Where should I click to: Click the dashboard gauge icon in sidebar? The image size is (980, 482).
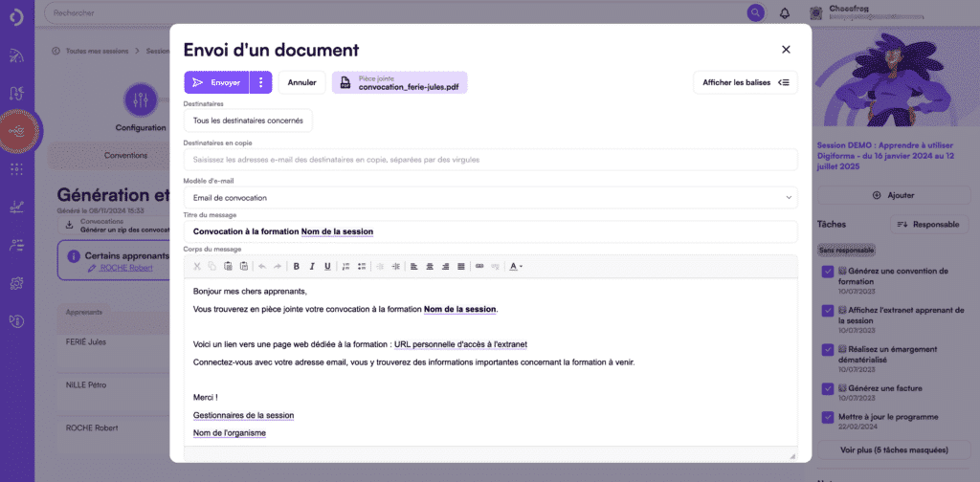pyautogui.click(x=17, y=55)
